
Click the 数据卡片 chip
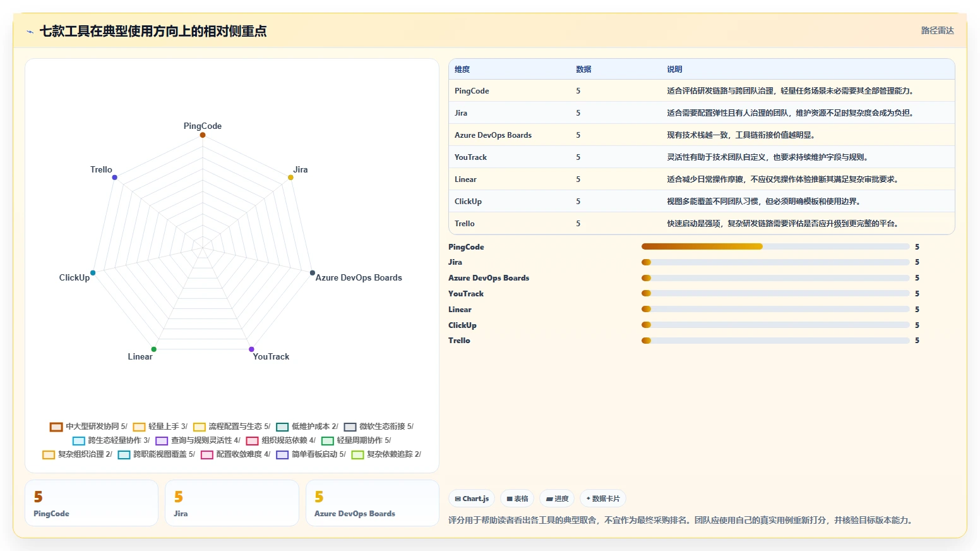coord(603,499)
